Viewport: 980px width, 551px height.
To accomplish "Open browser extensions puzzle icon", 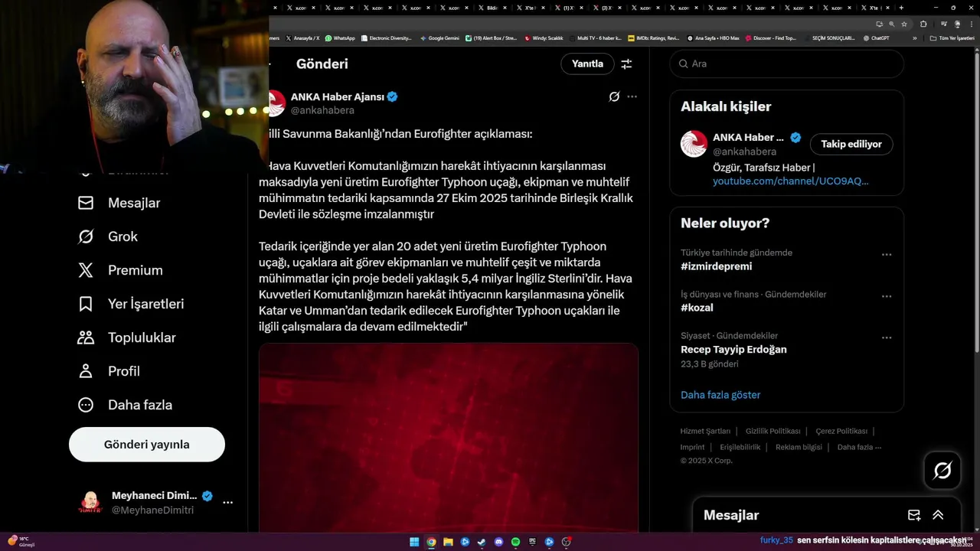I will (x=923, y=24).
